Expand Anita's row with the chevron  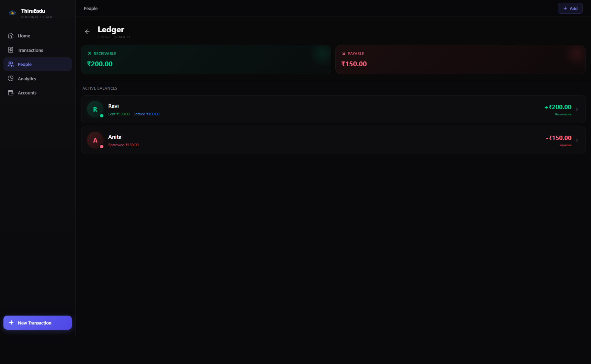click(577, 140)
